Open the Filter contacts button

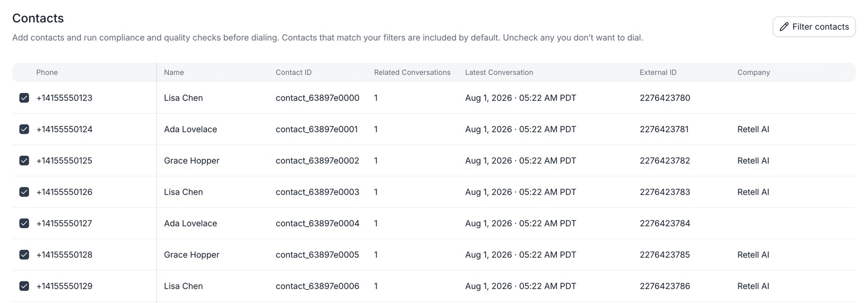tap(814, 27)
